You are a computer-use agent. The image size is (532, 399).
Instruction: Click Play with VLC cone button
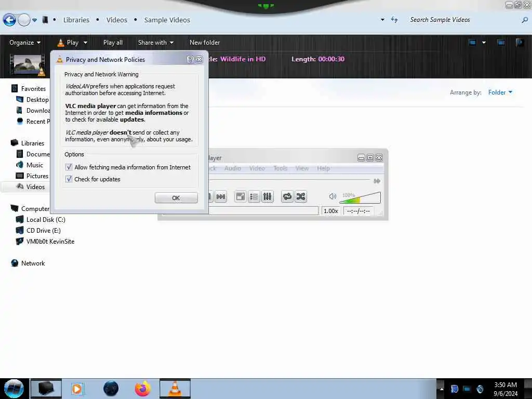coord(68,43)
